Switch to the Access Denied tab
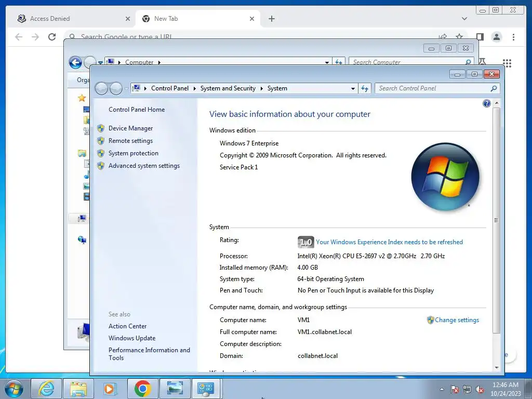This screenshot has height=399, width=532. click(74, 19)
